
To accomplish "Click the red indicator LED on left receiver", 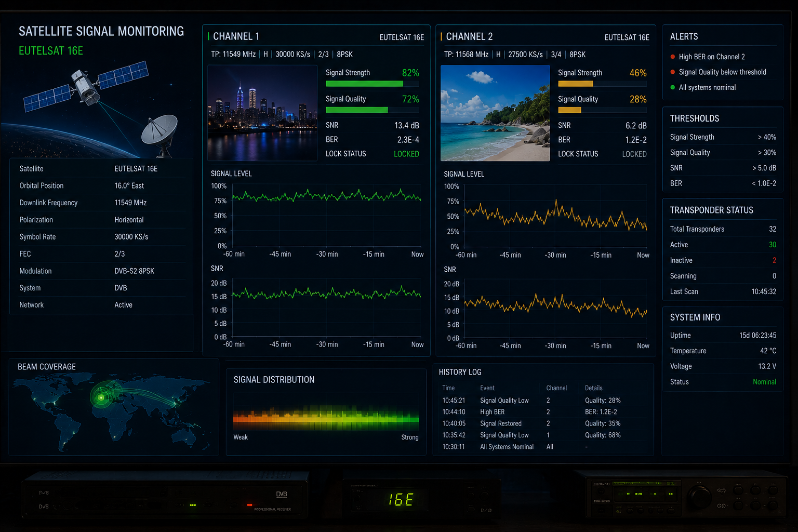I will [249, 504].
